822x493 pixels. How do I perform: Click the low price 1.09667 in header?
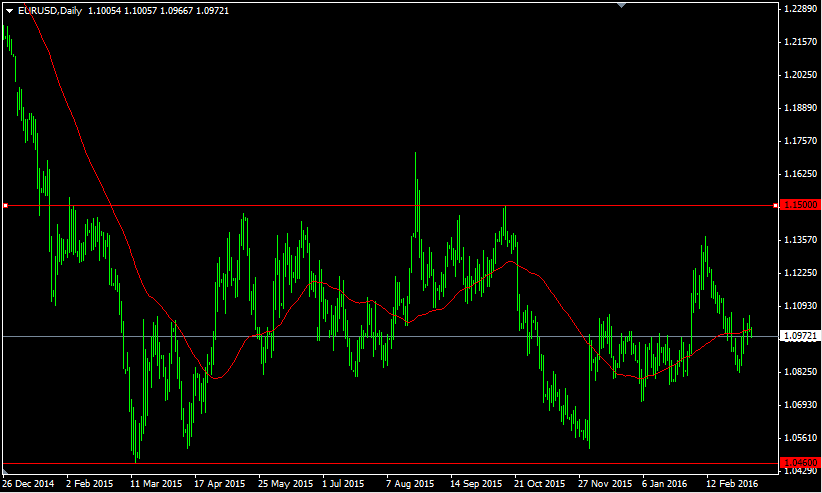pos(177,11)
